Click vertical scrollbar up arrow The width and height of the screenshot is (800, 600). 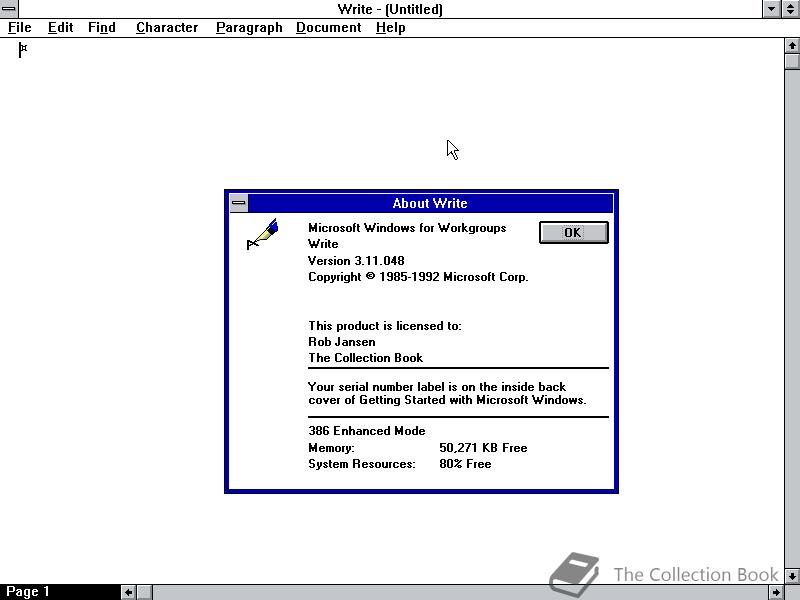coord(792,46)
